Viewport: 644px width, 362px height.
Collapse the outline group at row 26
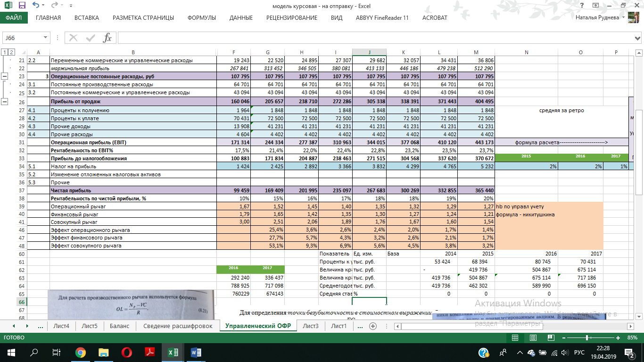[5, 101]
